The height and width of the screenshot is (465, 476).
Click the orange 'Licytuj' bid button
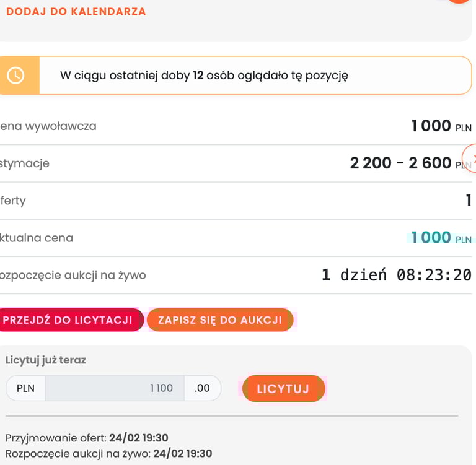pos(283,389)
